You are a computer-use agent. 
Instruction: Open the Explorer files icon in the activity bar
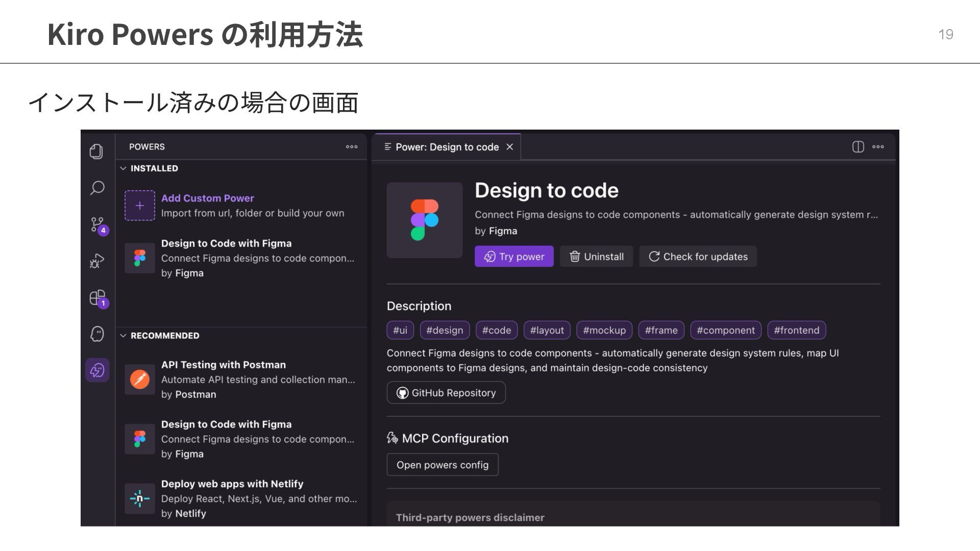(x=96, y=152)
